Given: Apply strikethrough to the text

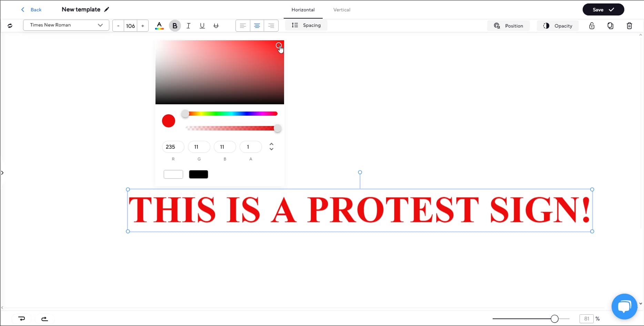Looking at the screenshot, I should pos(216,25).
